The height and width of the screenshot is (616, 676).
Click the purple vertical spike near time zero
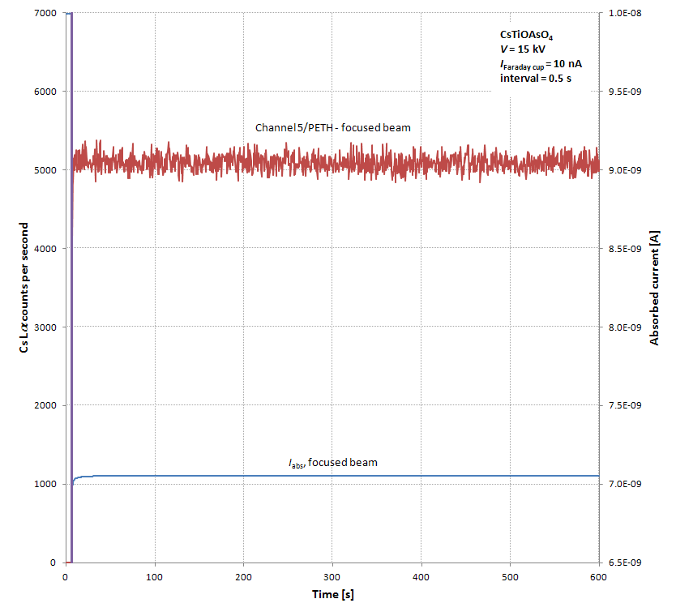pos(71,284)
